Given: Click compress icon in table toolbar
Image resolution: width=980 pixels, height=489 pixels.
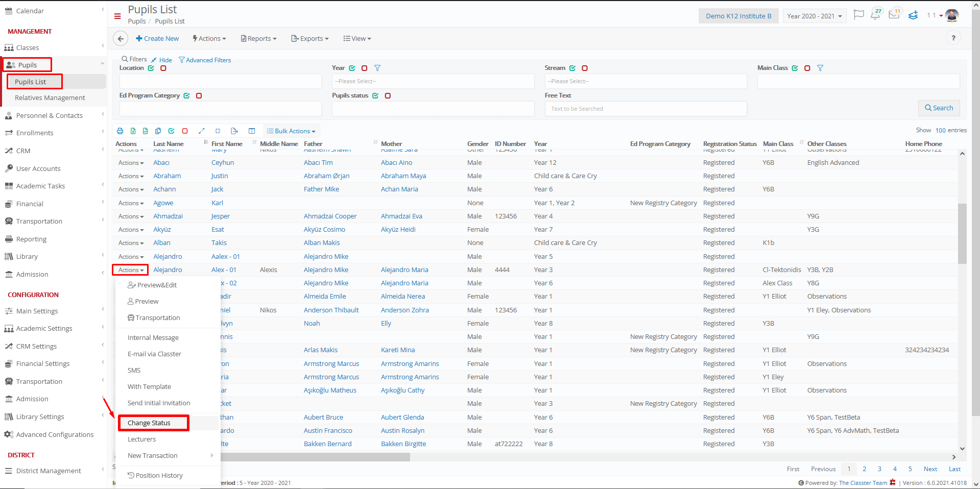Looking at the screenshot, I should pos(218,131).
